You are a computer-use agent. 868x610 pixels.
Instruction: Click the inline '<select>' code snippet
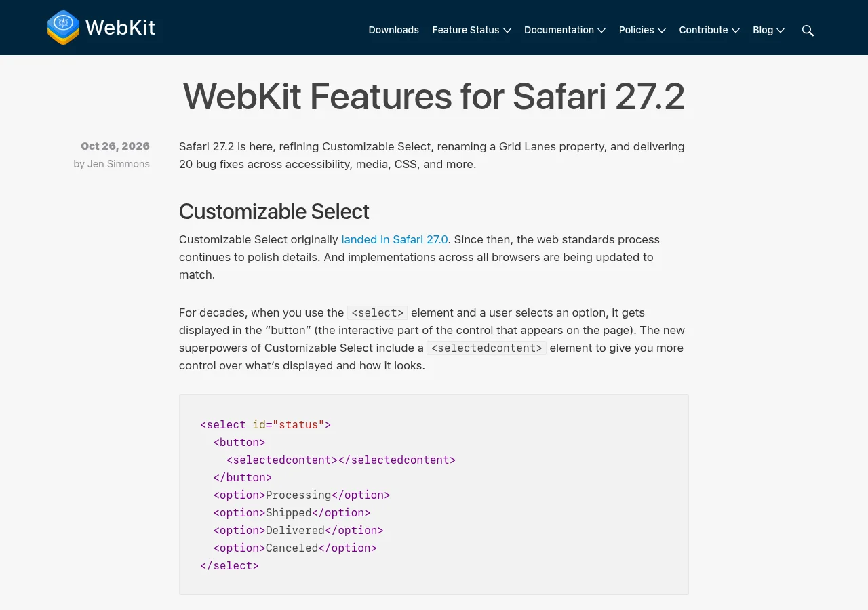click(378, 313)
